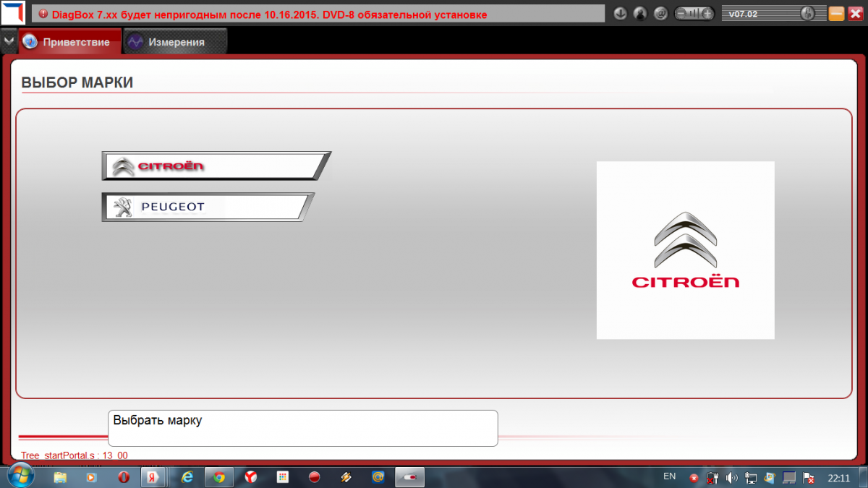Switch to the Приветствие tab
868x488 pixels.
coord(69,42)
